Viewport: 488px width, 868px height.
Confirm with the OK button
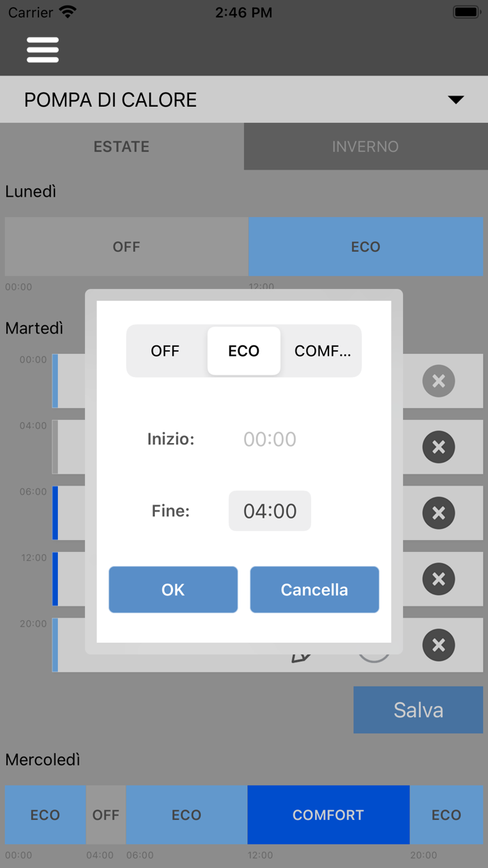(x=173, y=590)
